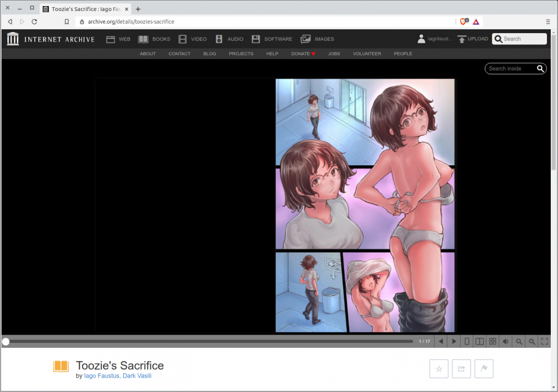Click the BOOKS navigation label

pos(161,39)
